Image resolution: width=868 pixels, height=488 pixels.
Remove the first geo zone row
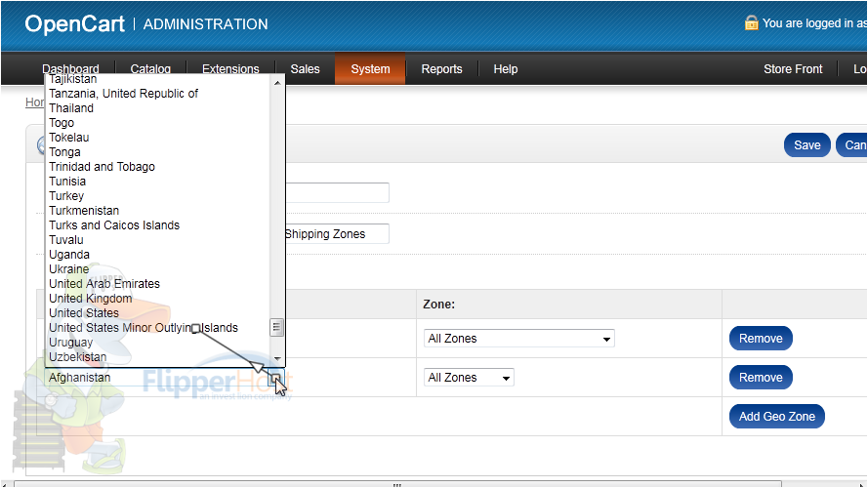click(x=761, y=339)
